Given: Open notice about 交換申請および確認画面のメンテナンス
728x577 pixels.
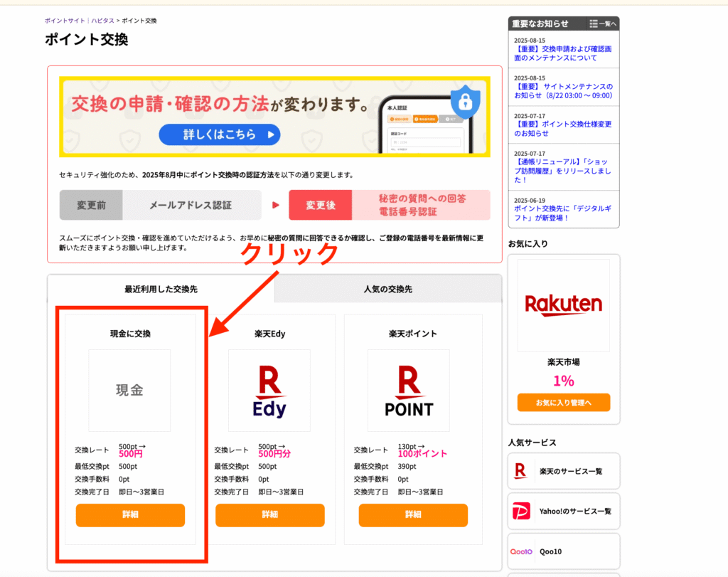Looking at the screenshot, I should click(563, 53).
